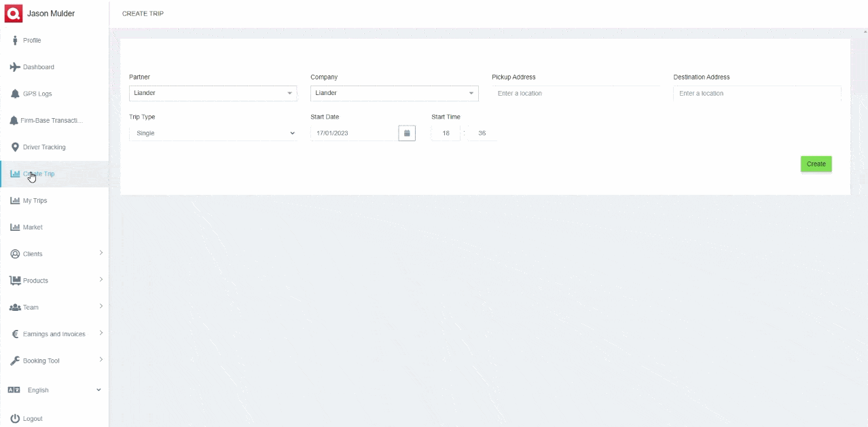The image size is (868, 427).
Task: Click the My Trips chart icon
Action: [15, 200]
